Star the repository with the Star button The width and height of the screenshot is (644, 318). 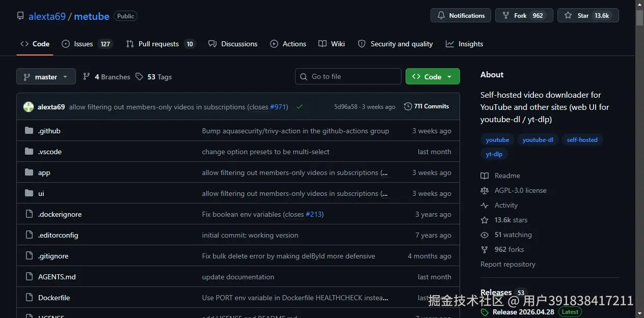tap(588, 16)
